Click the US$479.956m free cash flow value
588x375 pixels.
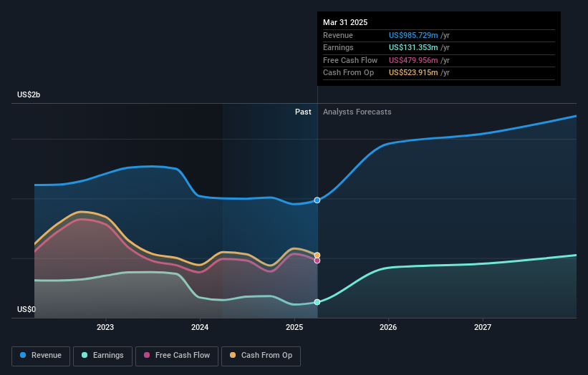tap(413, 60)
